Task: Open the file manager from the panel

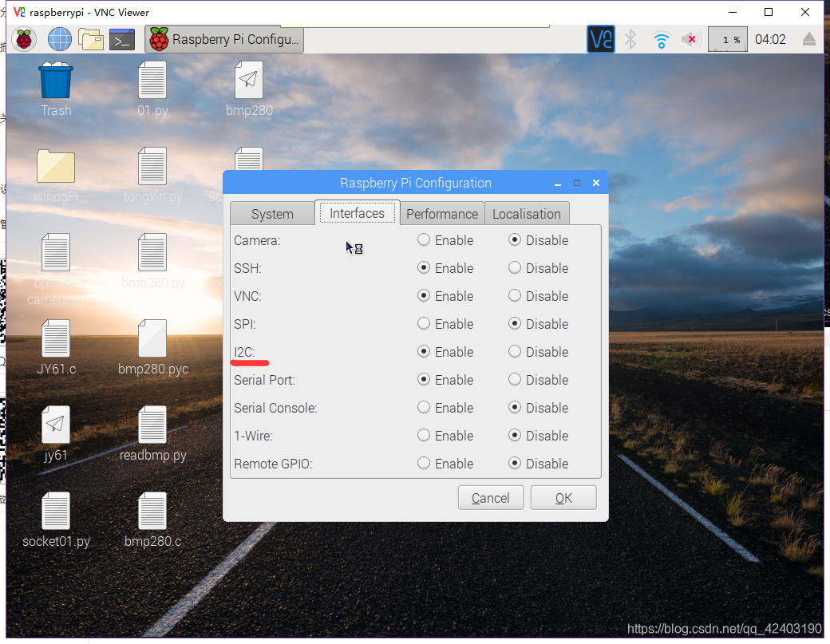Action: click(90, 39)
